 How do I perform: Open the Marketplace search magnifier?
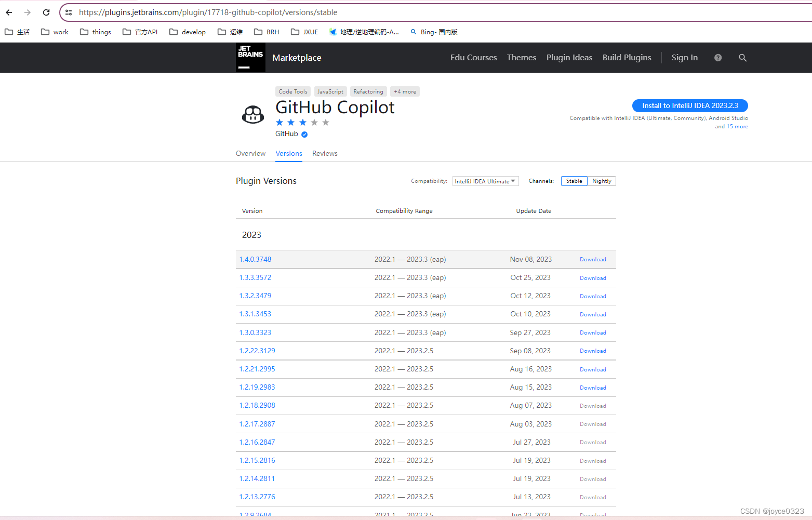pyautogui.click(x=742, y=58)
